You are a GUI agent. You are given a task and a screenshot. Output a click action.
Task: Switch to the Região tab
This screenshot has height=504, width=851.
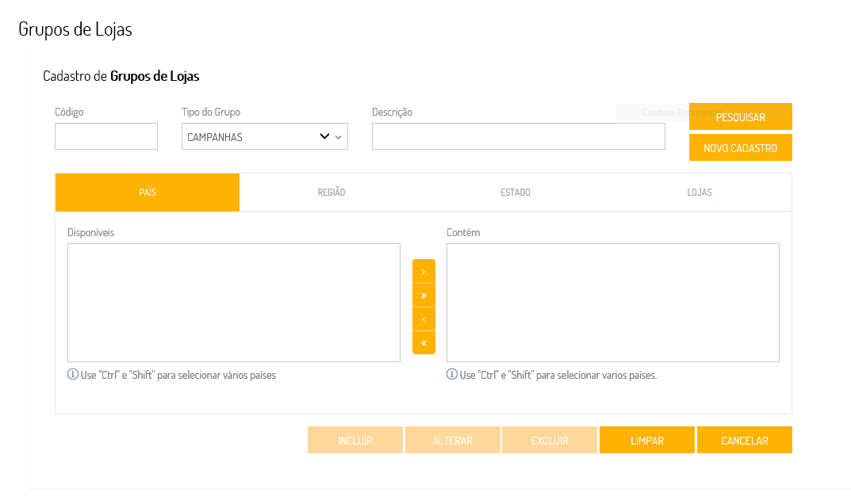[332, 193]
